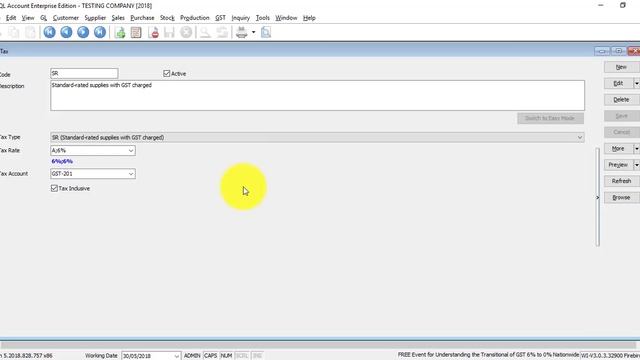Open the GL menu
Image resolution: width=640 pixels, height=360 pixels.
[44, 18]
